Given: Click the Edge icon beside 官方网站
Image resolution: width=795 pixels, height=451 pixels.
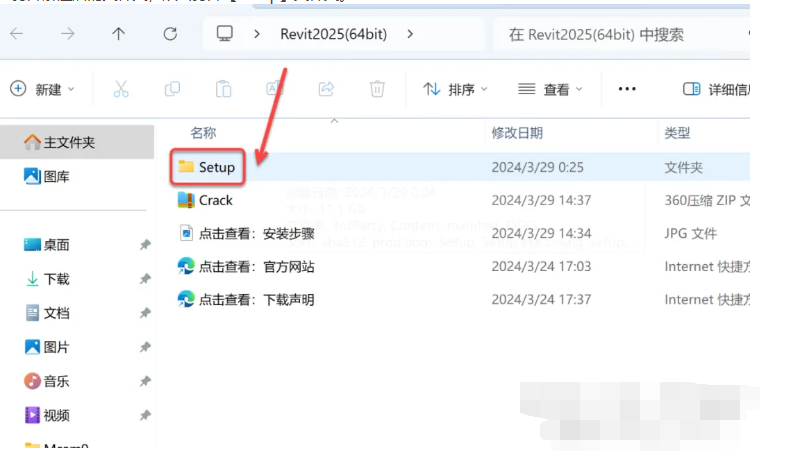Looking at the screenshot, I should click(186, 266).
